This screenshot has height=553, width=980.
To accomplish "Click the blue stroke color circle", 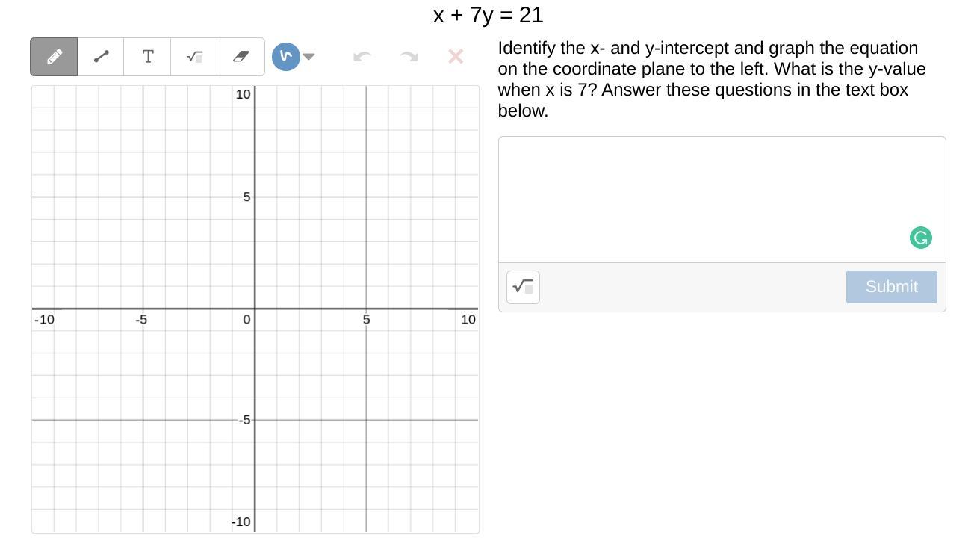I will pos(285,57).
